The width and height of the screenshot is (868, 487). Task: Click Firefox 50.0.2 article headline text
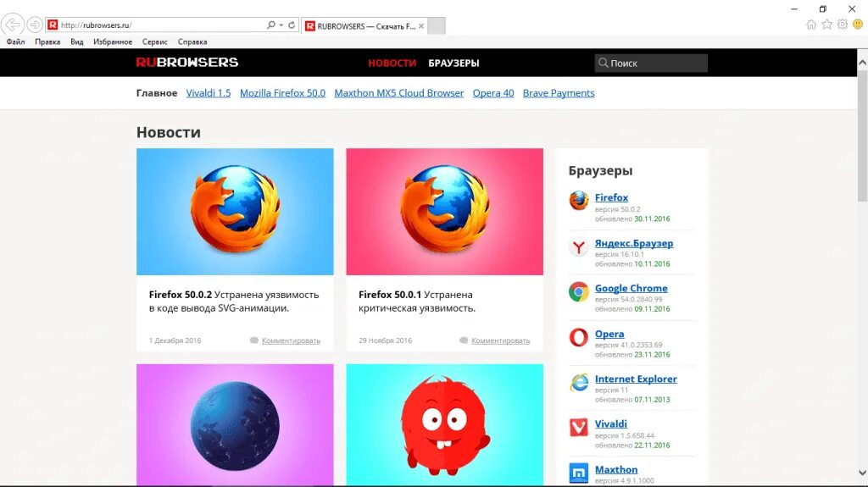pos(234,302)
